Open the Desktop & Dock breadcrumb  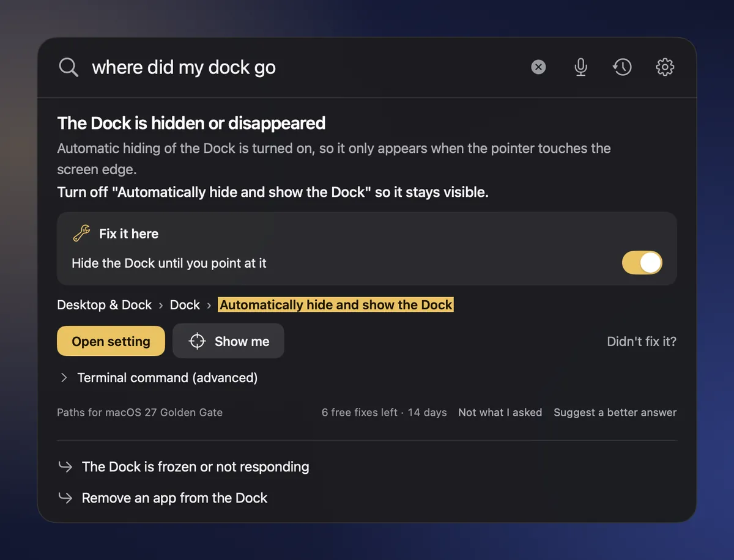(104, 305)
